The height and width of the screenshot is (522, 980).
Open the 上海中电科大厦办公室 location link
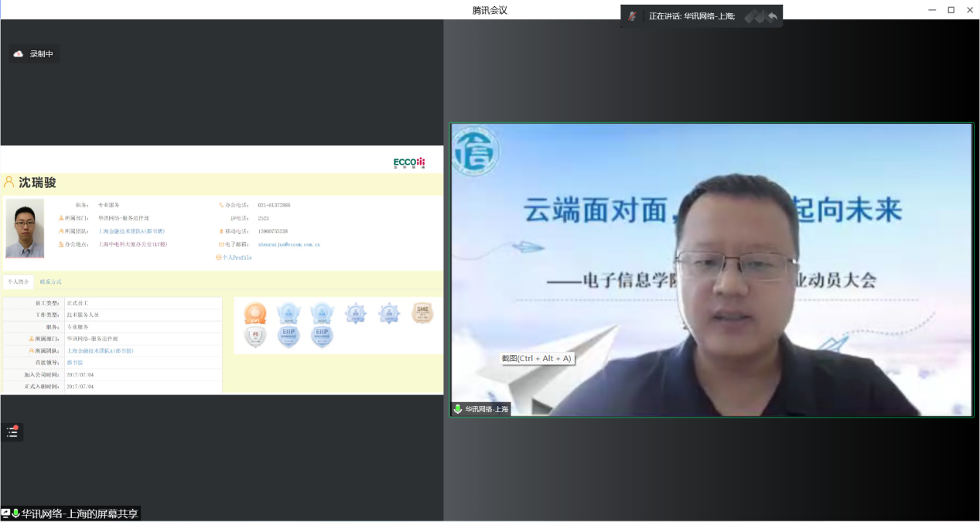tap(132, 244)
